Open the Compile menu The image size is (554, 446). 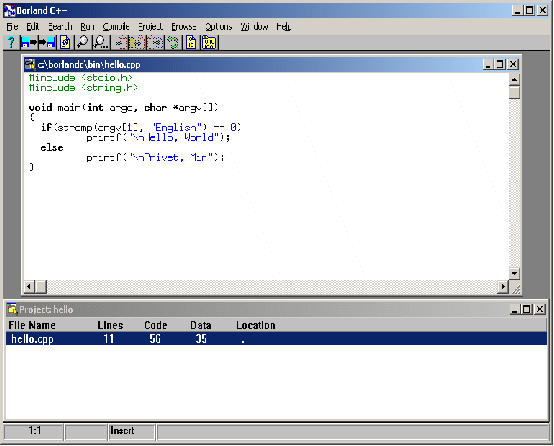[x=116, y=27]
